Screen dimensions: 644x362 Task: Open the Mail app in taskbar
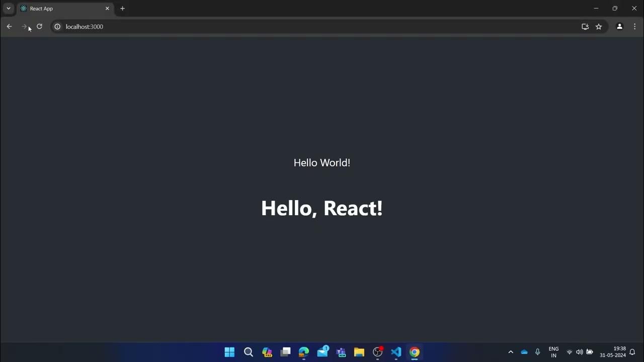[323, 352]
